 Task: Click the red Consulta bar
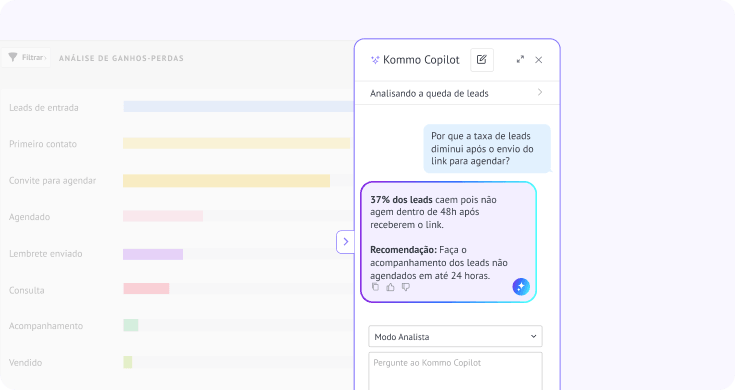(x=146, y=289)
